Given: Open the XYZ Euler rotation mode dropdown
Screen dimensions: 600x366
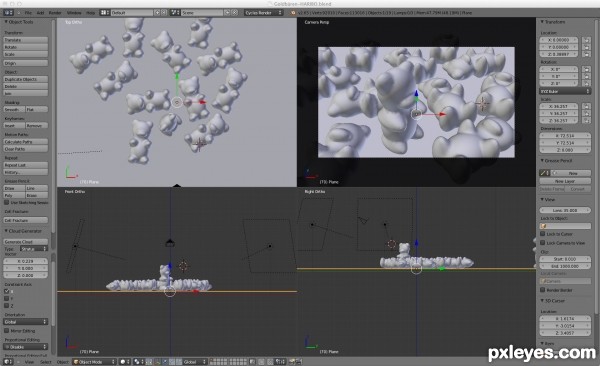Looking at the screenshot, I should [x=565, y=92].
